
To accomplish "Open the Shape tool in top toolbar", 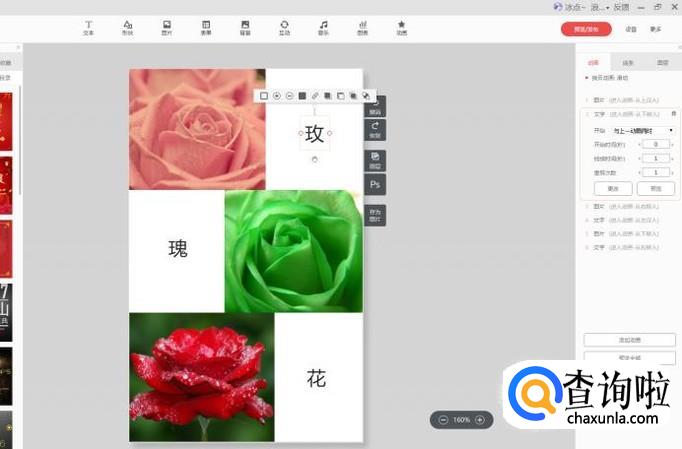I will [x=127, y=28].
